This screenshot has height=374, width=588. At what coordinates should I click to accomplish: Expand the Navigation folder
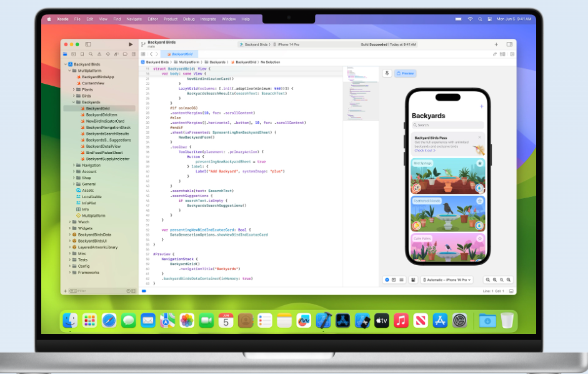74,165
